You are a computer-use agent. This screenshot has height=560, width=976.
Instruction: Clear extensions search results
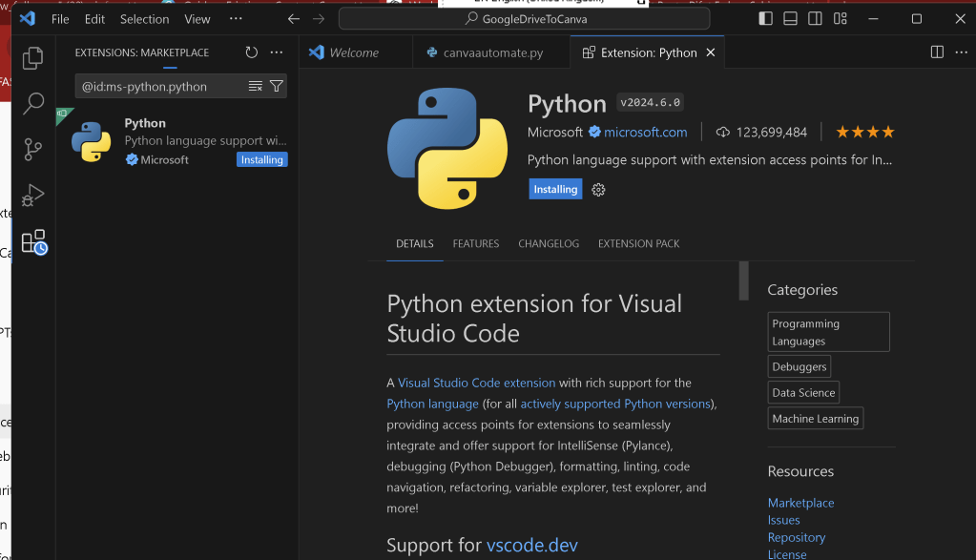[255, 87]
